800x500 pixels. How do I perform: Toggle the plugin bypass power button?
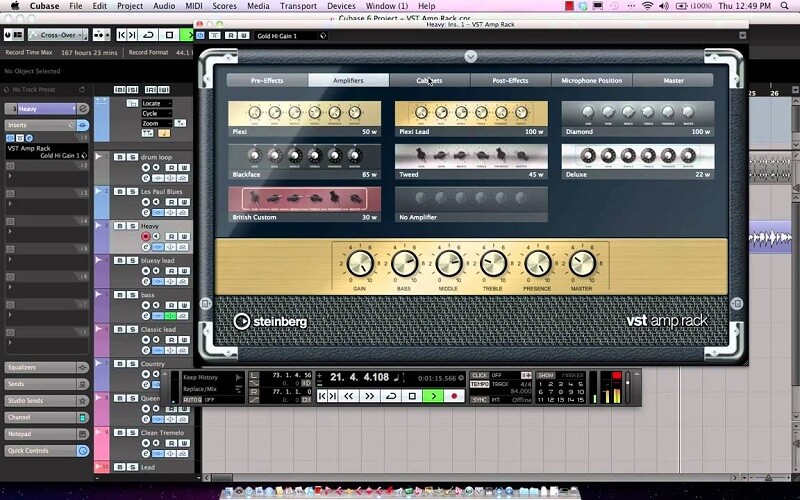(x=200, y=35)
